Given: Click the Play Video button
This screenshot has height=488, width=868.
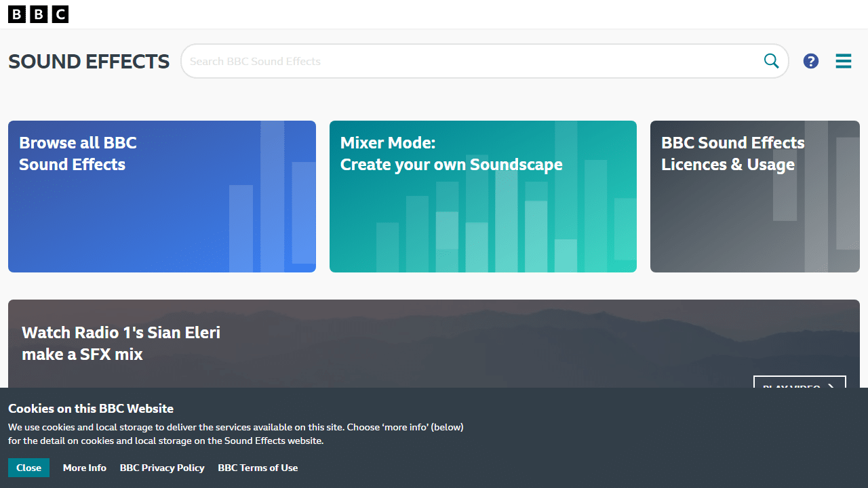Looking at the screenshot, I should pyautogui.click(x=800, y=382).
